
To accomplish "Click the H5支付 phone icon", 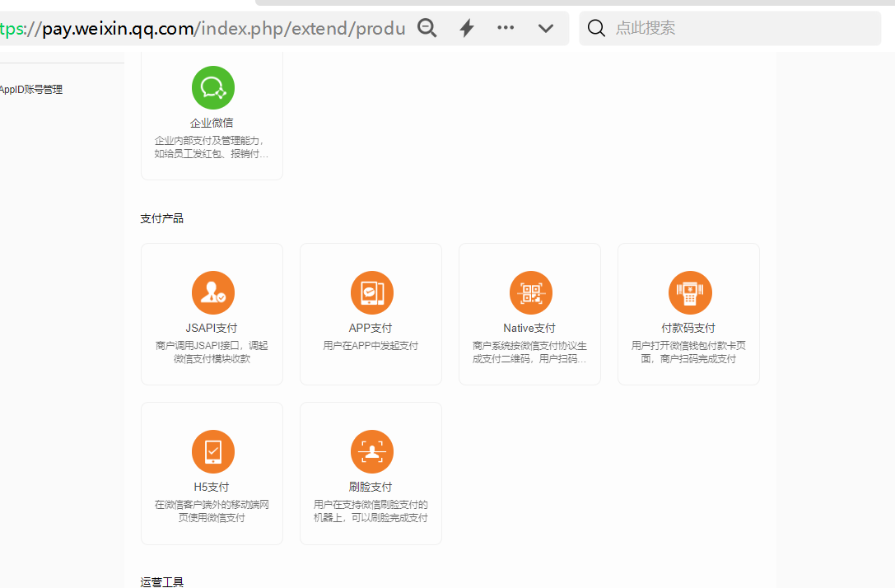I will [213, 451].
